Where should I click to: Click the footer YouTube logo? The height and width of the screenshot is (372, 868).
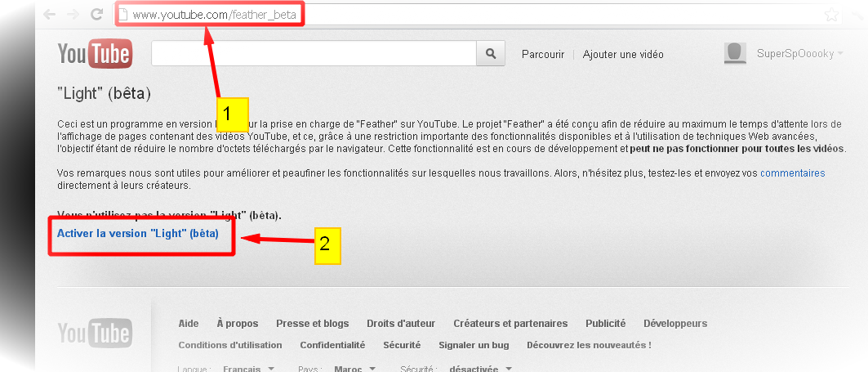[x=96, y=334]
